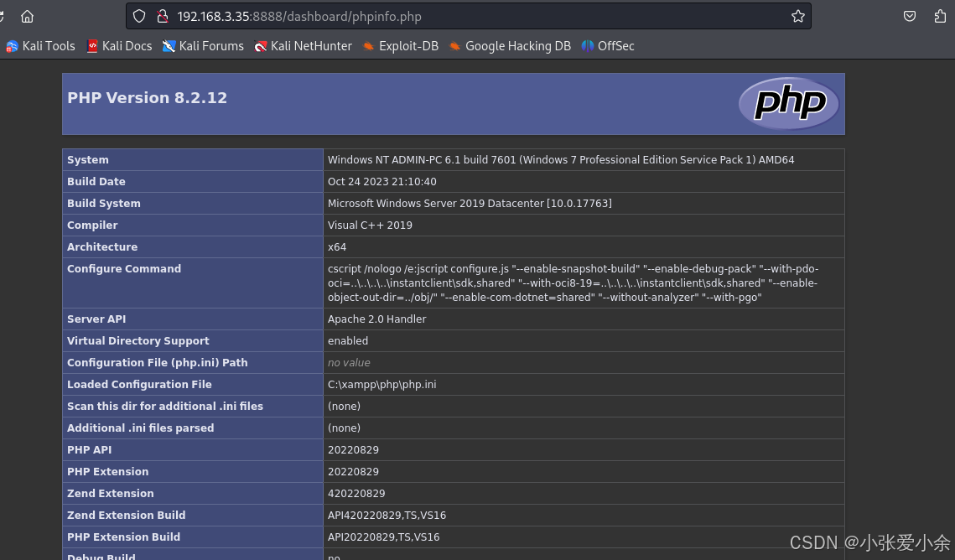Image resolution: width=955 pixels, height=560 pixels.
Task: Select Scan this dir for additional label
Action: 165,406
